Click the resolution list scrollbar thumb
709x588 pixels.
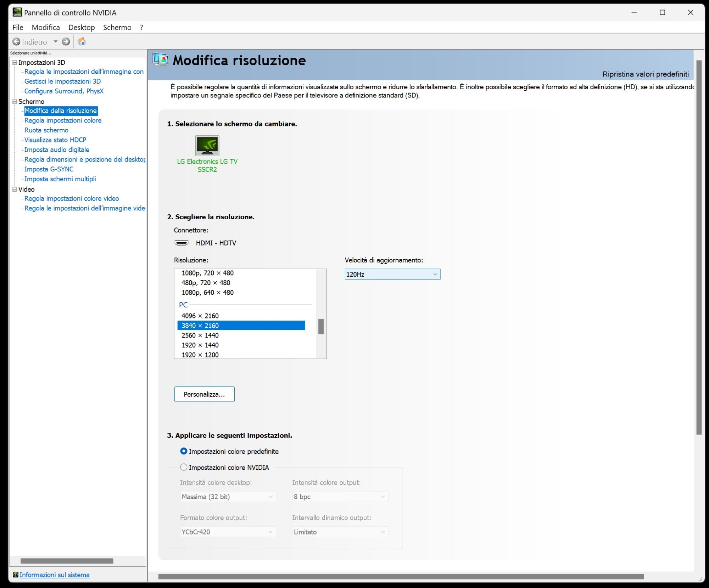coord(321,327)
